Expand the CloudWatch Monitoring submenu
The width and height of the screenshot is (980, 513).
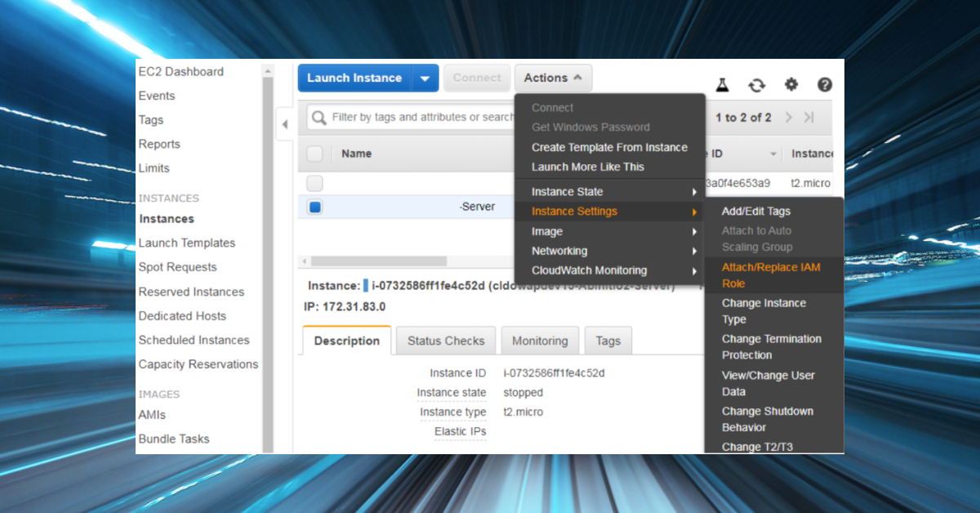pos(610,270)
